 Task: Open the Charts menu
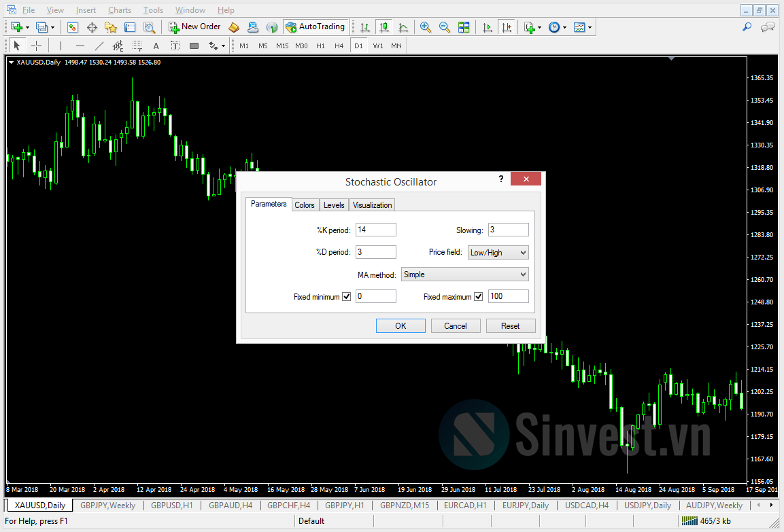(120, 10)
